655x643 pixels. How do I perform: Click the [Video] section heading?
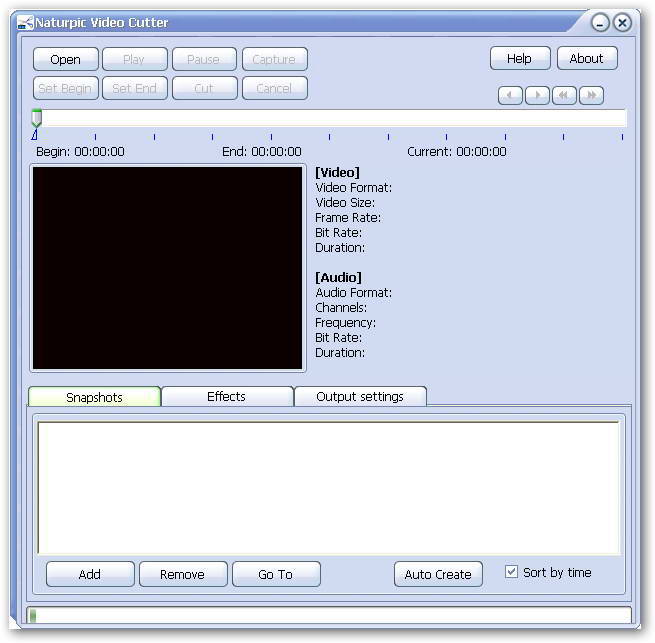tap(338, 172)
